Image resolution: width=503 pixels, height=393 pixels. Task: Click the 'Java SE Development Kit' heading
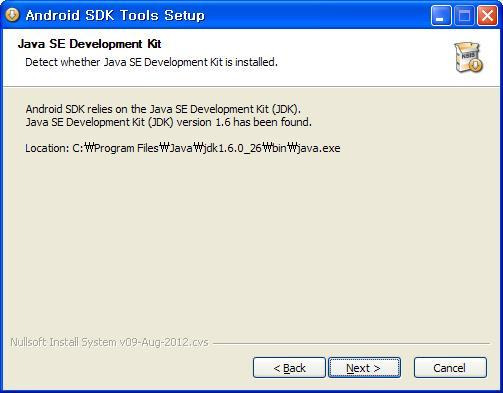click(90, 44)
